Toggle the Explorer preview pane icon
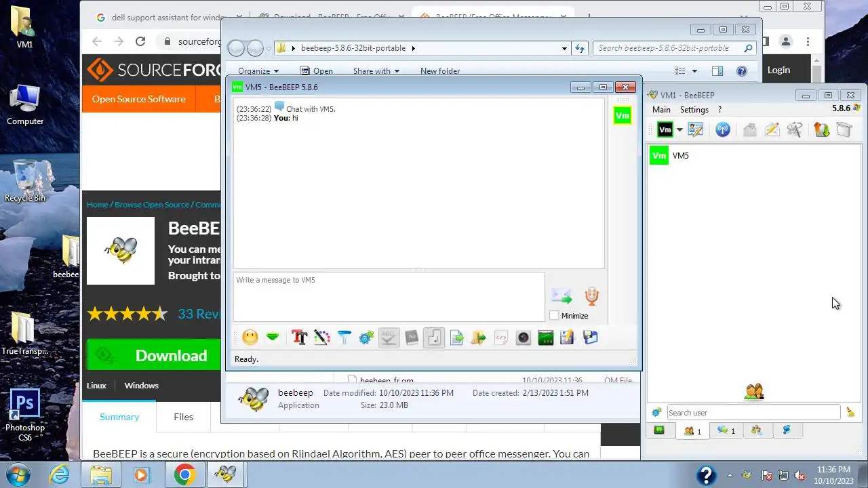The image size is (868, 488). coord(717,71)
